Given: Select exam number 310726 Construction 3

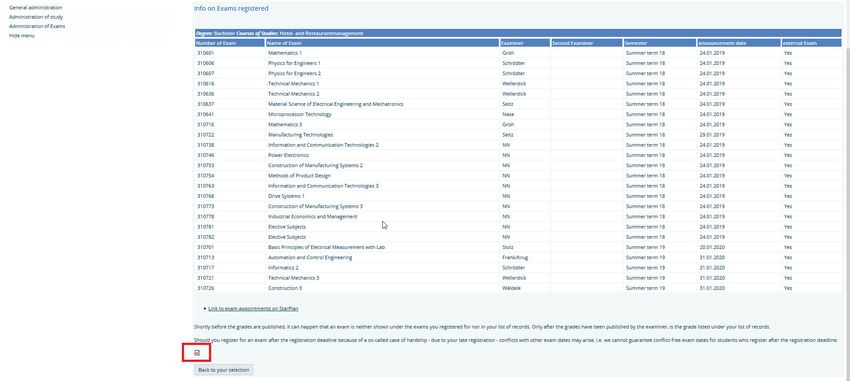Looking at the screenshot, I should (518, 288).
